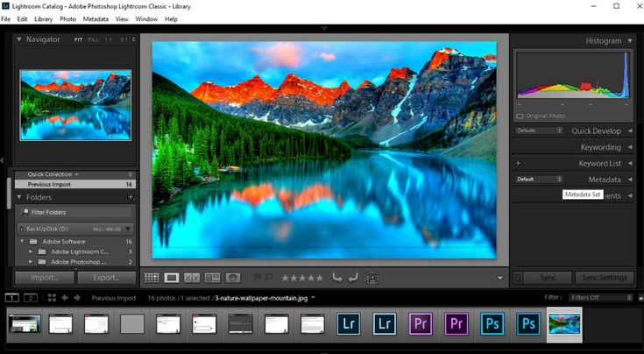Set the rating using the stars control

coord(301,278)
